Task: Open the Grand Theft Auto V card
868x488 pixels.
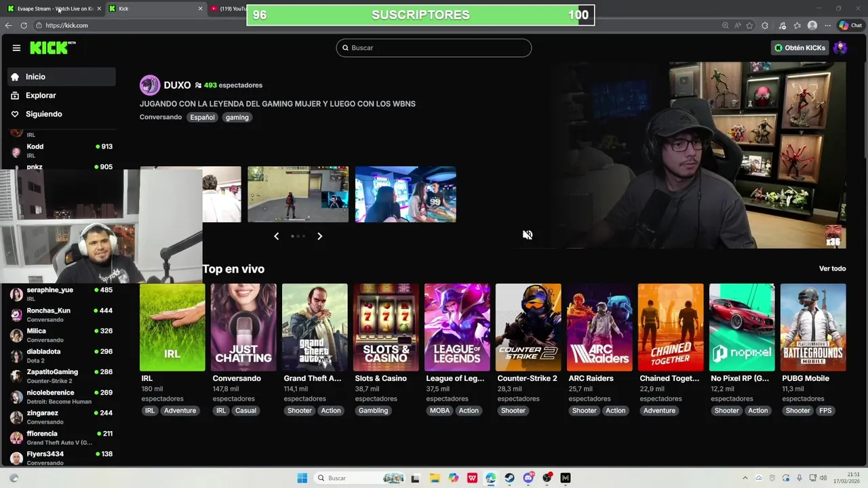Action: [x=315, y=327]
